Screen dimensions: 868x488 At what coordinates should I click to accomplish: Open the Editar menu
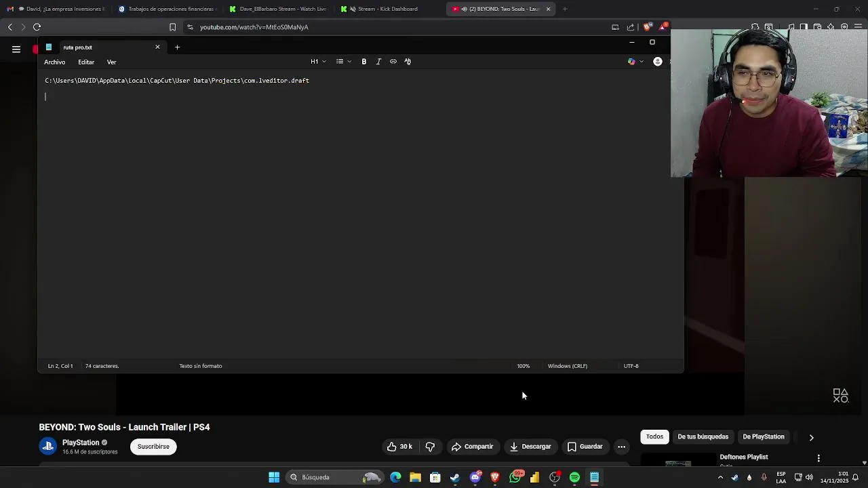[x=86, y=62]
